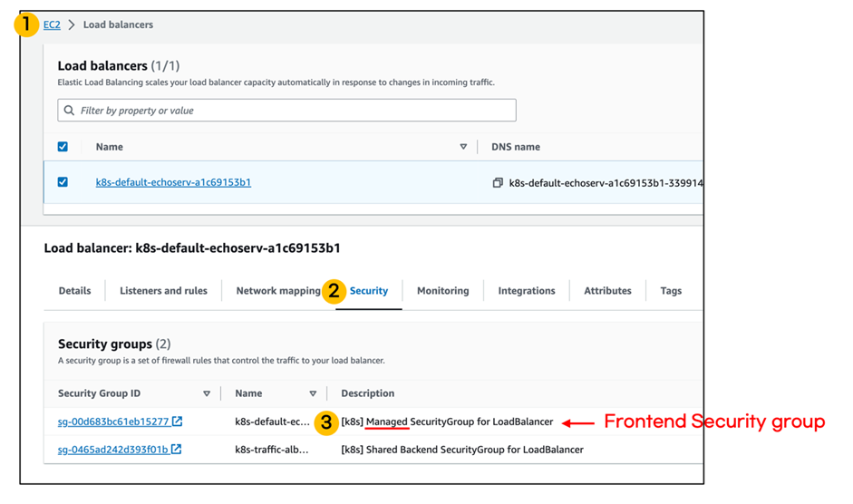Click the Shared Backend SecurityGroup for LoadBalancer description
Image resolution: width=853 pixels, height=504 pixels.
(x=462, y=450)
